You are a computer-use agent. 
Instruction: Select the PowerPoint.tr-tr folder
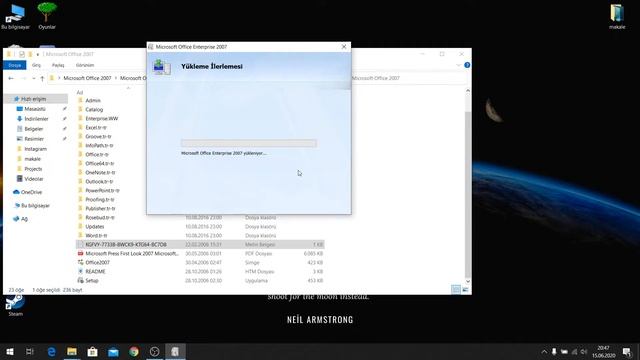click(x=102, y=190)
